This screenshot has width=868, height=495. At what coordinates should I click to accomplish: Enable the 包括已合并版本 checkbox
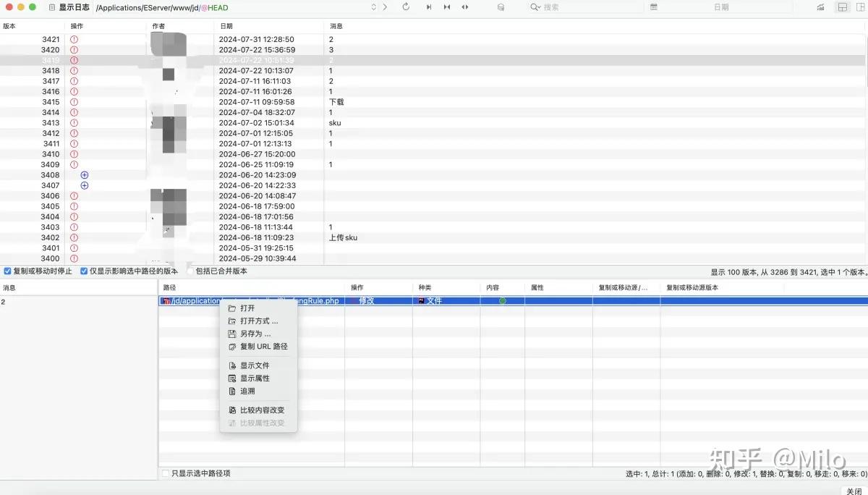pos(191,271)
